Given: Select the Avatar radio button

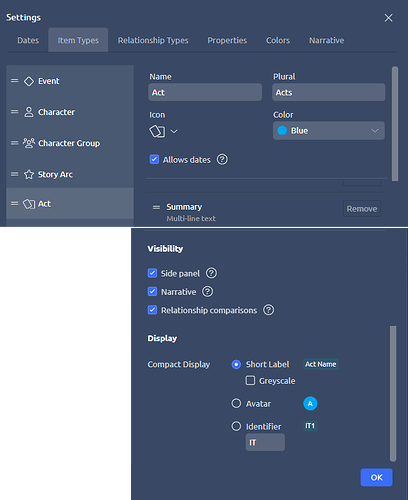Looking at the screenshot, I should coord(236,403).
